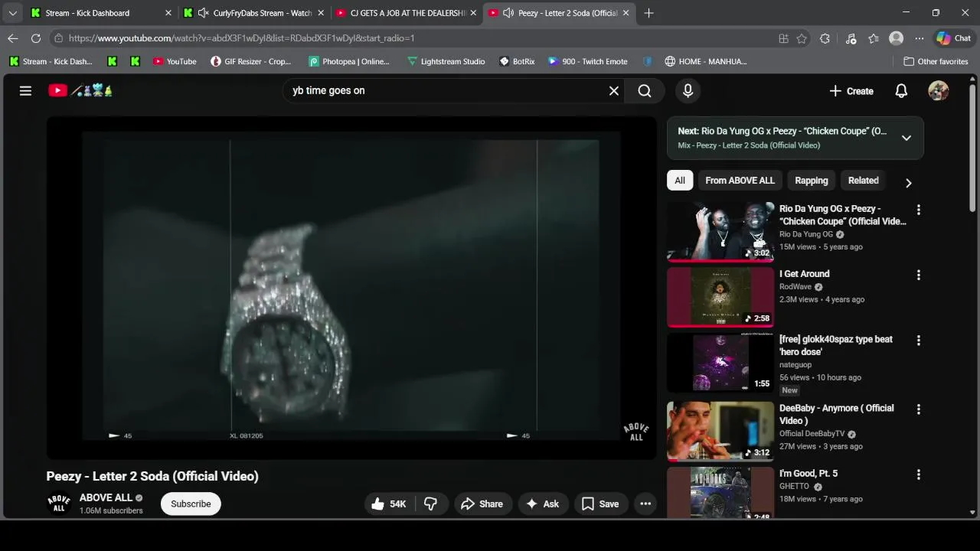Image resolution: width=980 pixels, height=551 pixels.
Task: Open more actions menu under video
Action: click(x=645, y=504)
